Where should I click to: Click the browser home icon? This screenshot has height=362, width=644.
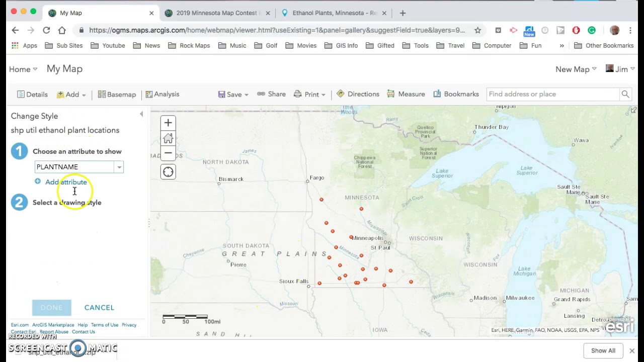click(x=62, y=31)
